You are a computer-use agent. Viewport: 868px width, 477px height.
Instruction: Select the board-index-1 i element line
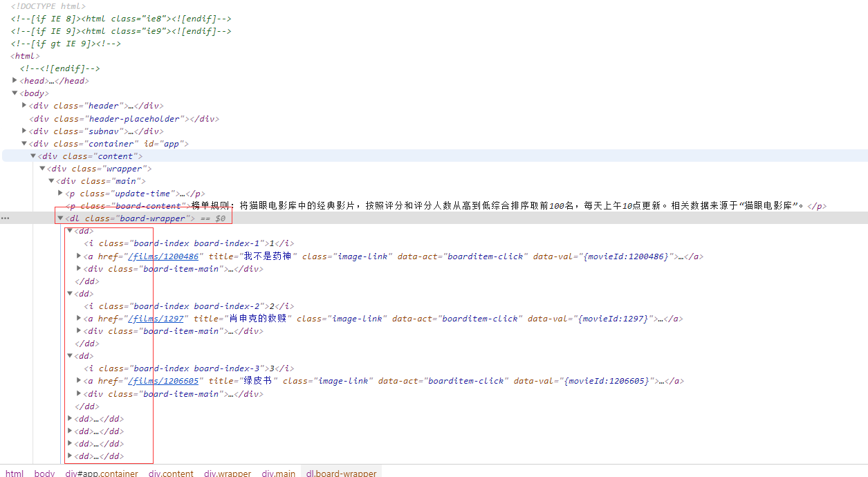189,243
